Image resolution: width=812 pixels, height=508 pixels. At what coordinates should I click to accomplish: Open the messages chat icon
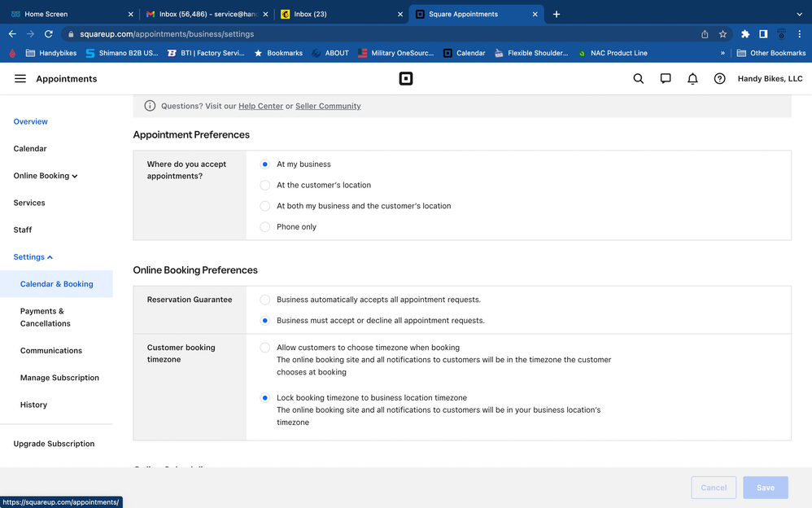[x=666, y=79]
